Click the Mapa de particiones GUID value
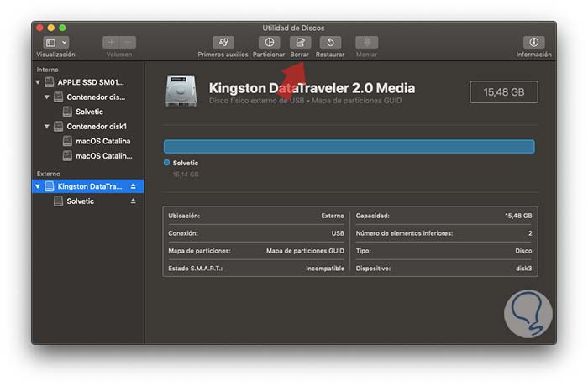The height and width of the screenshot is (386, 588). point(305,251)
